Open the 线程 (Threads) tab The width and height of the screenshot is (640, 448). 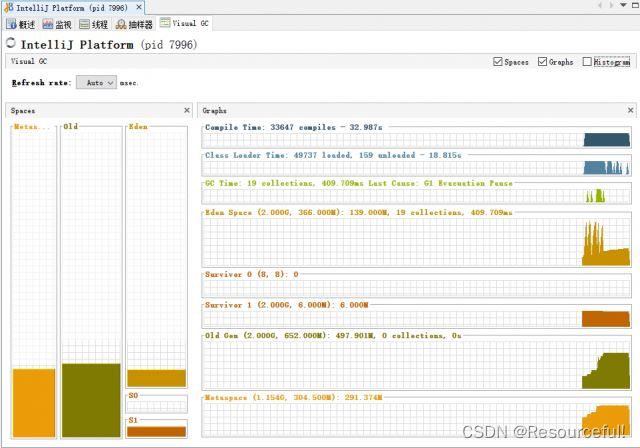coord(93,24)
